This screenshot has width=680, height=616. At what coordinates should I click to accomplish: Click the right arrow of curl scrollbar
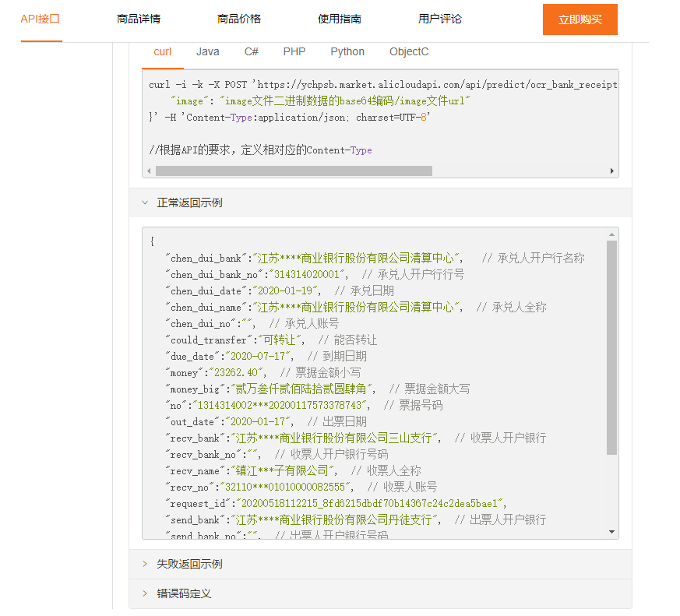click(612, 171)
